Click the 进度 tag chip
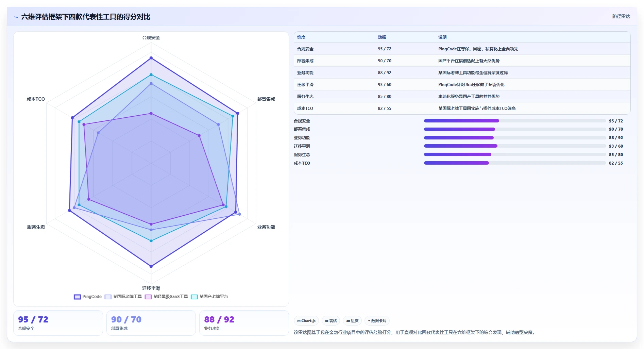This screenshot has width=644, height=349. pos(352,321)
